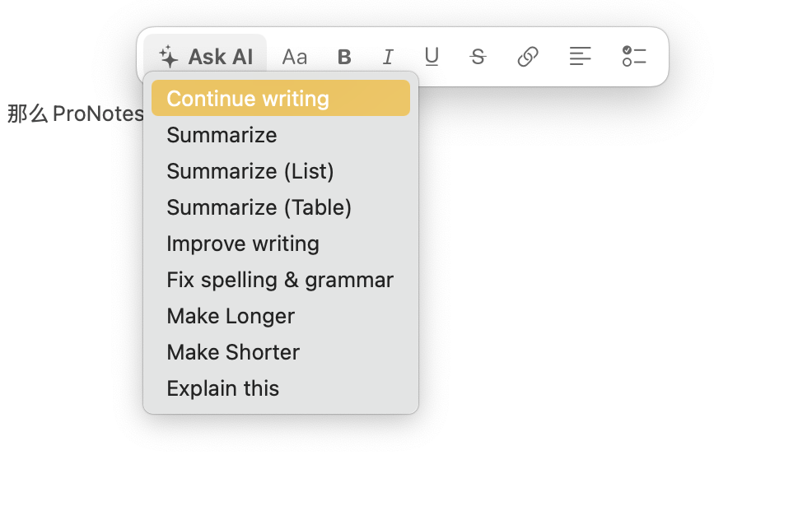Select Fix spelling & grammar

point(280,280)
